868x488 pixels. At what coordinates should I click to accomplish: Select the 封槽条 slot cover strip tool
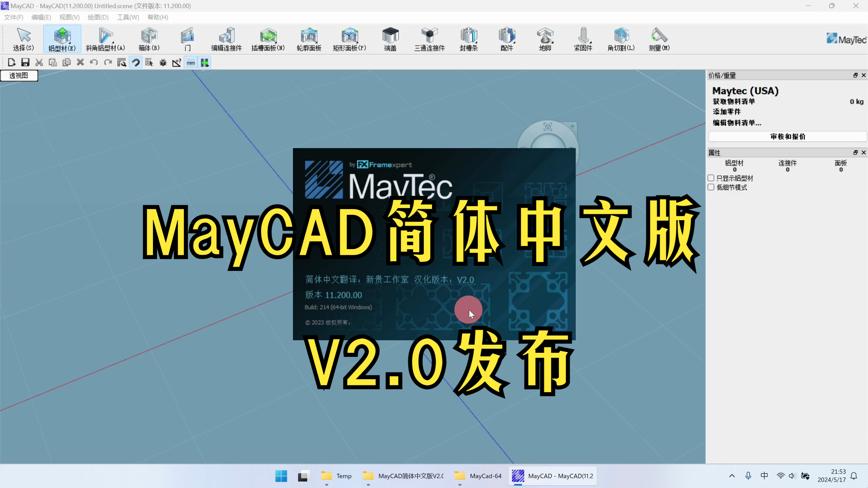click(469, 39)
